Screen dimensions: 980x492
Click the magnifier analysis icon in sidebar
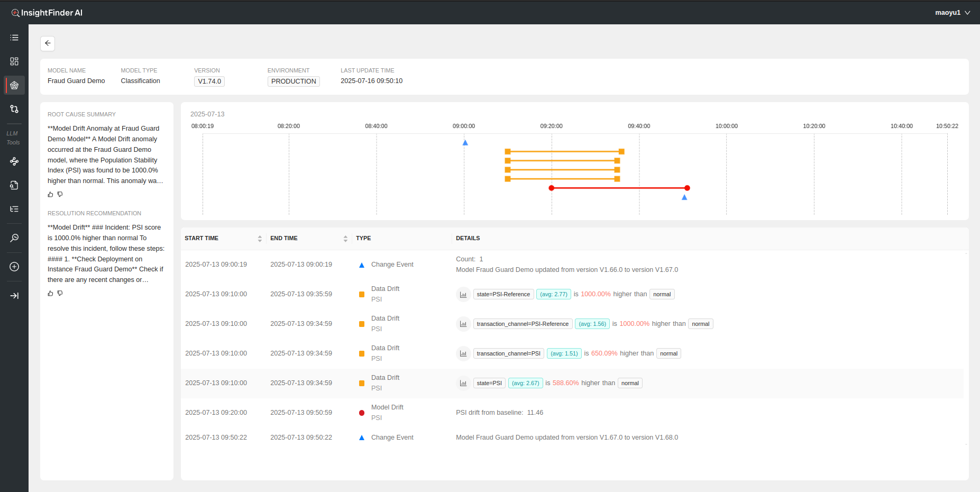point(14,238)
